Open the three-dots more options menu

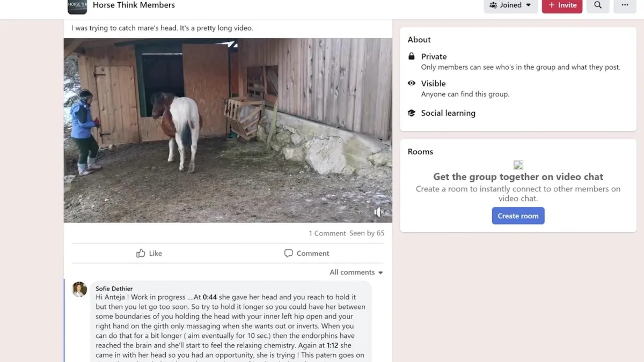pyautogui.click(x=625, y=5)
